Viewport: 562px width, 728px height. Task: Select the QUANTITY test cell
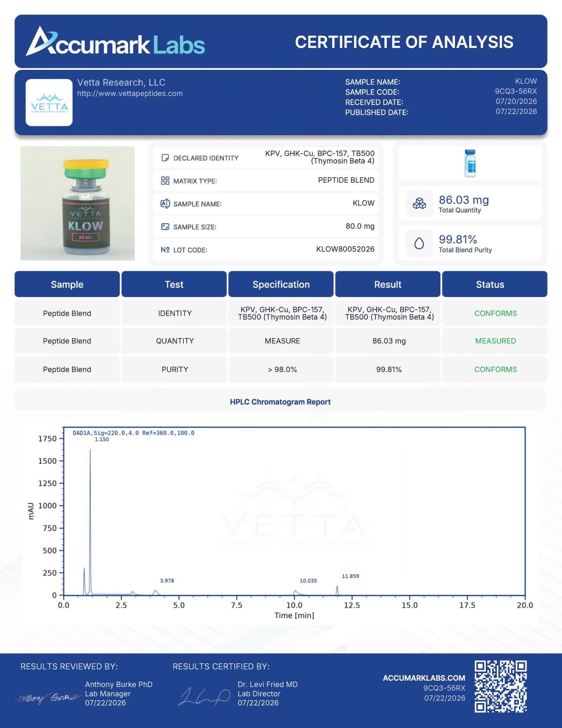pyautogui.click(x=174, y=341)
